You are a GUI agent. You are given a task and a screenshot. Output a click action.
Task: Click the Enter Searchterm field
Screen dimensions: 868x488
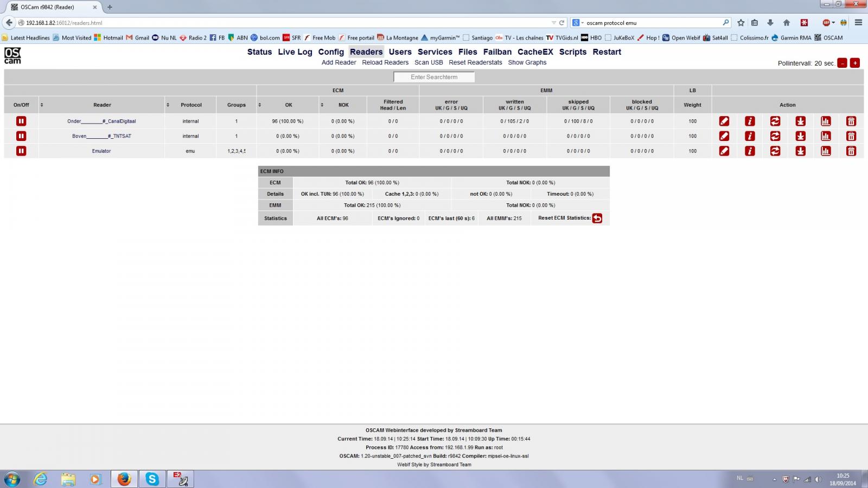click(x=434, y=77)
